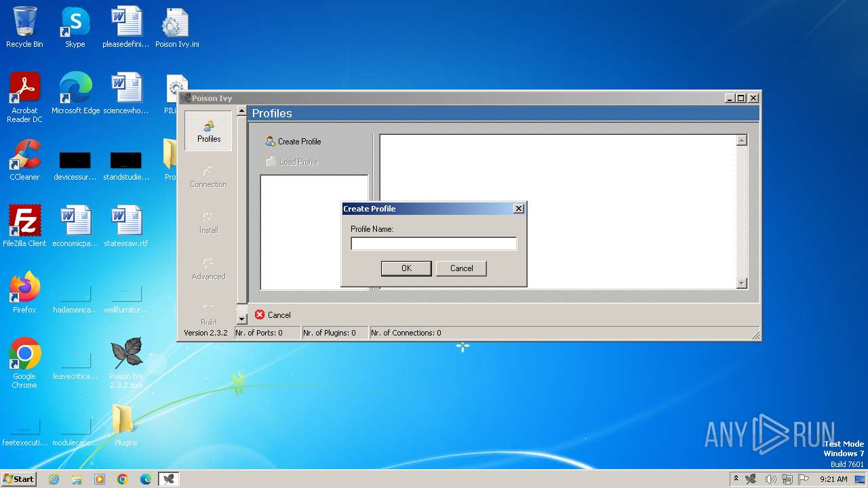Select the Microsoft Edge desktop icon
This screenshot has height=488, width=868.
click(75, 94)
